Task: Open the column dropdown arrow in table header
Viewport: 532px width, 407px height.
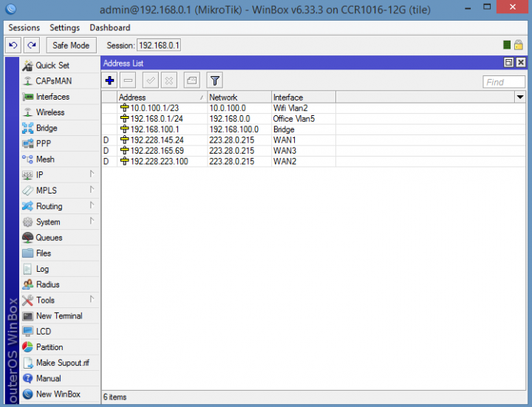Action: tap(520, 98)
